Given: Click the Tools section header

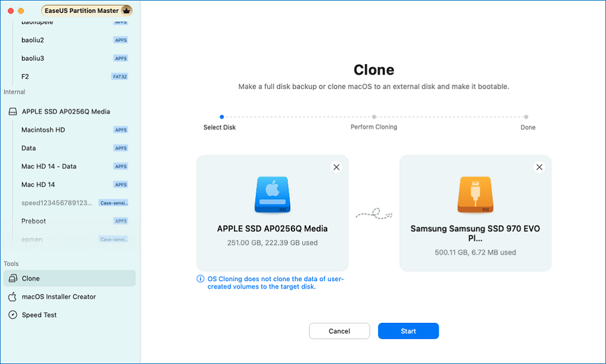Looking at the screenshot, I should 11,263.
